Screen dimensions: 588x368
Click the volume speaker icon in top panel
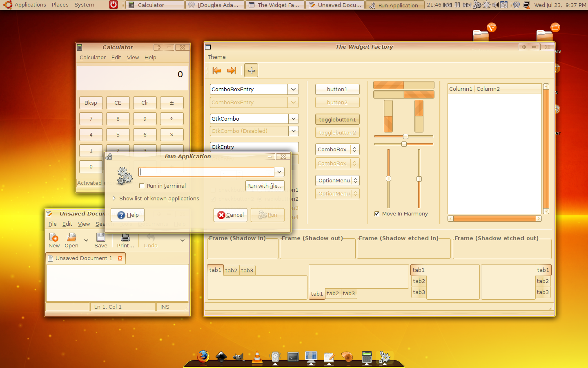click(495, 5)
